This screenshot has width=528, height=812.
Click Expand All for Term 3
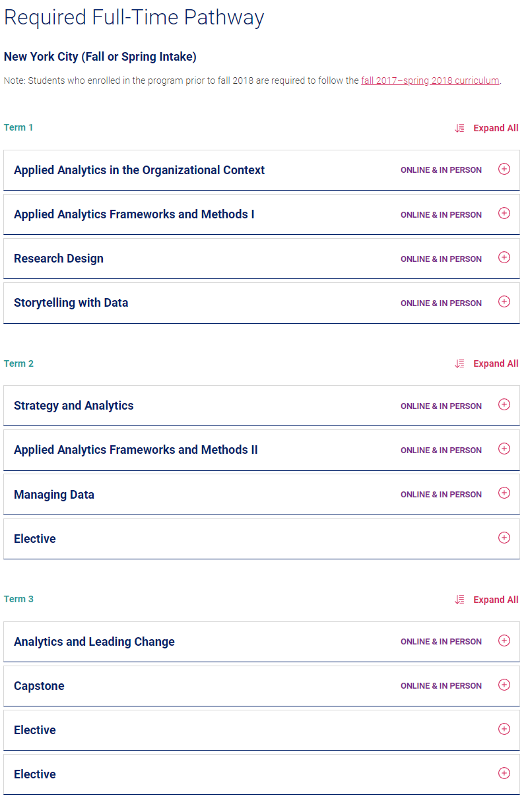(496, 600)
